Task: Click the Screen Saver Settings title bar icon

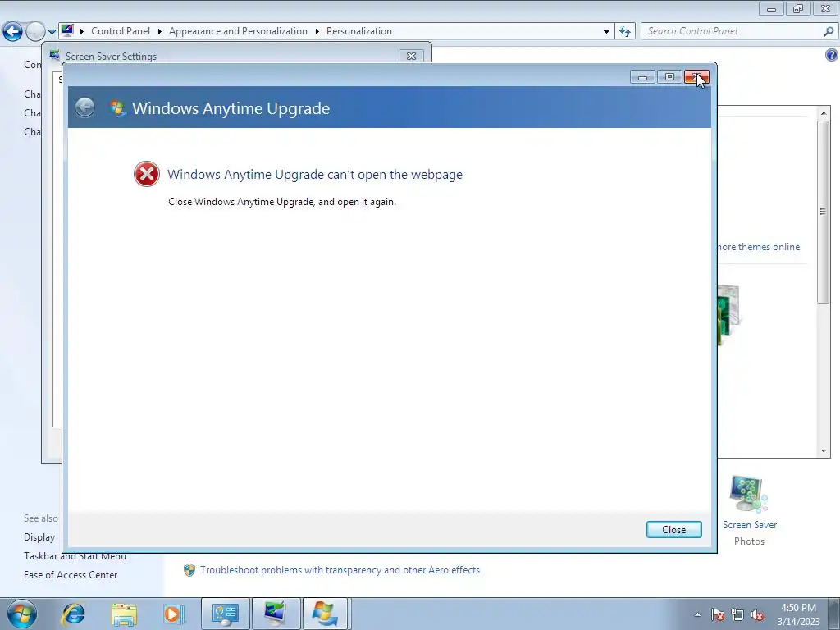Action: [x=55, y=55]
